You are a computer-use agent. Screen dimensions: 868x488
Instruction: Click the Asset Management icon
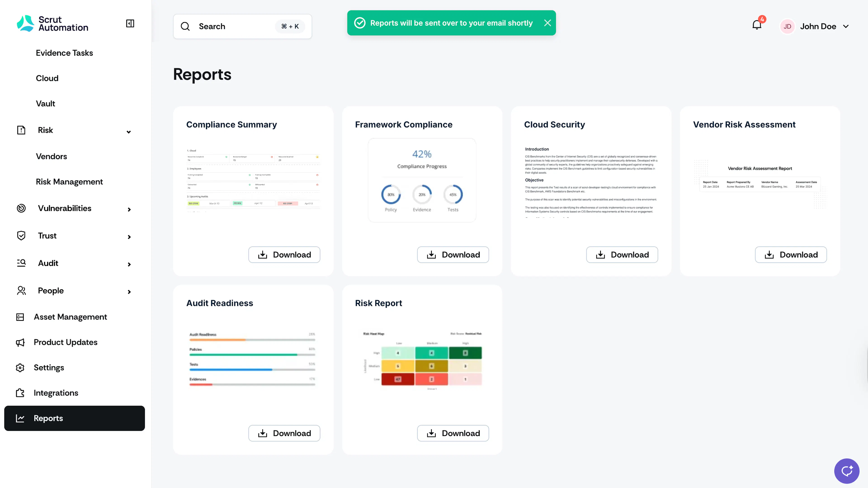(20, 317)
